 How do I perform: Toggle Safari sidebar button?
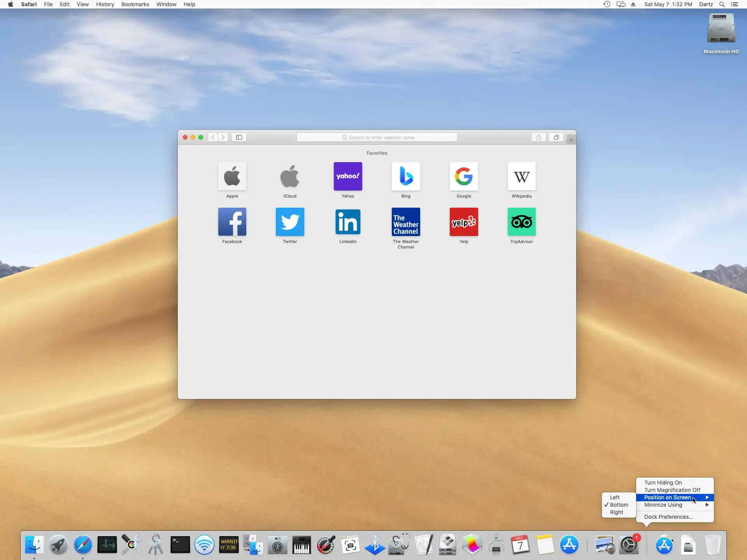click(x=239, y=137)
